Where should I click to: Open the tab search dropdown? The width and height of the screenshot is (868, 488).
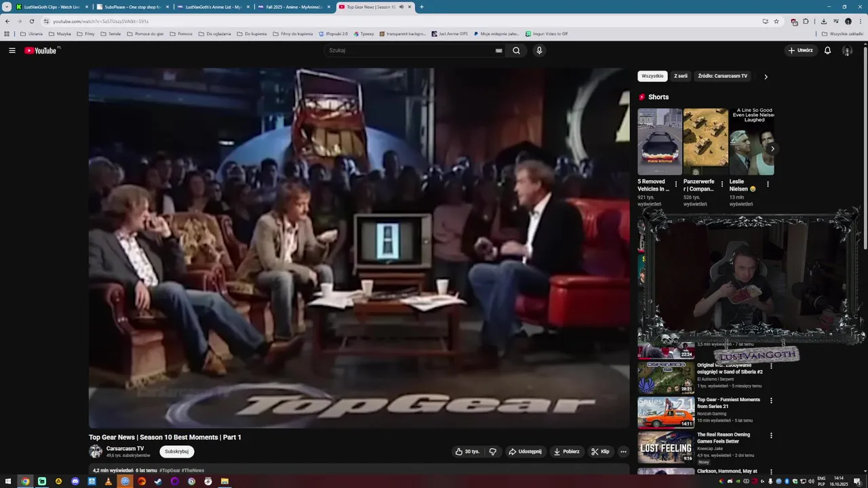click(x=7, y=7)
